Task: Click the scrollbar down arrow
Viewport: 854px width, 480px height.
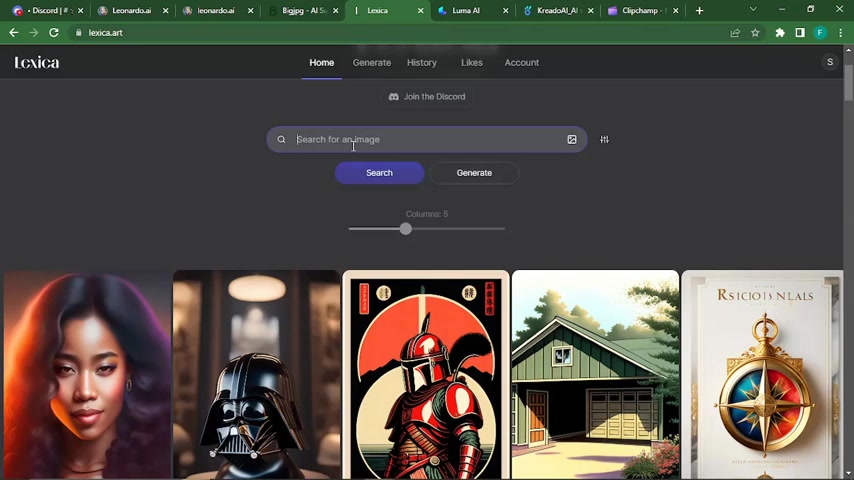Action: (x=849, y=475)
